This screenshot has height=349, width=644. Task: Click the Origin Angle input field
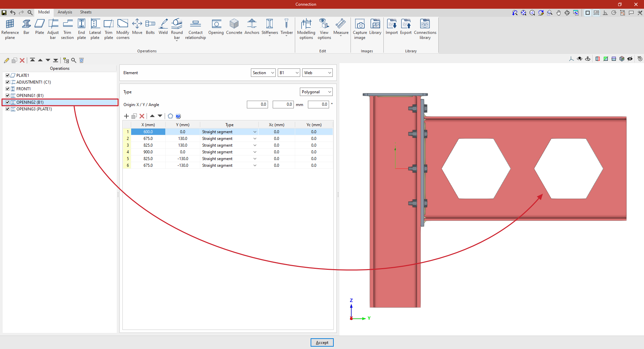pos(318,105)
